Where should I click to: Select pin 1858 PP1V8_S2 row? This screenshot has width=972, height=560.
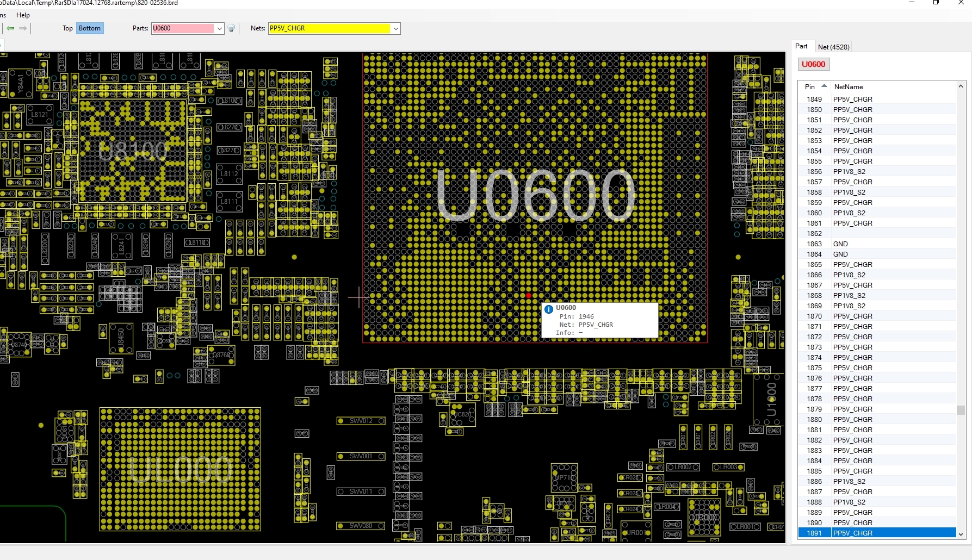(x=877, y=192)
